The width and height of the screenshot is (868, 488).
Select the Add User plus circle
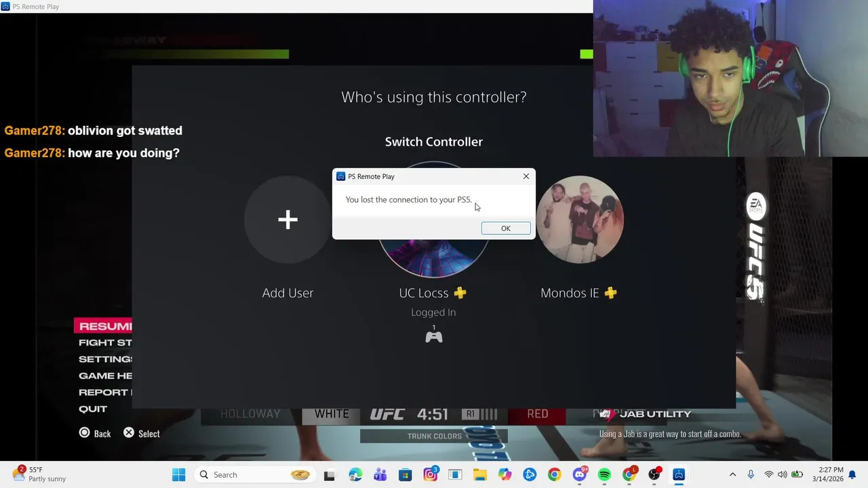coord(288,220)
